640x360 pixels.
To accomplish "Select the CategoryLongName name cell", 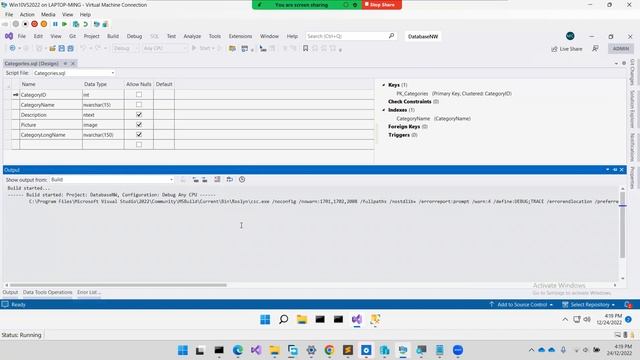I will [x=51, y=135].
